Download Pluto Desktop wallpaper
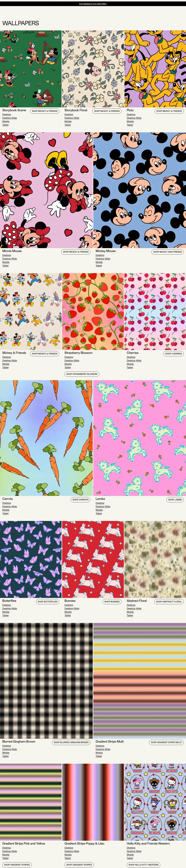The width and height of the screenshot is (186, 868). click(131, 114)
